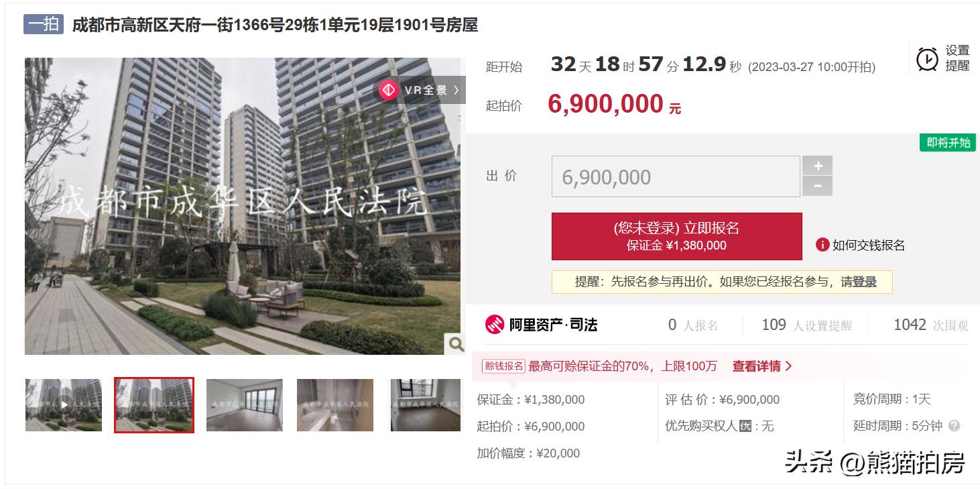Click the alarm clock reminder icon

click(927, 59)
